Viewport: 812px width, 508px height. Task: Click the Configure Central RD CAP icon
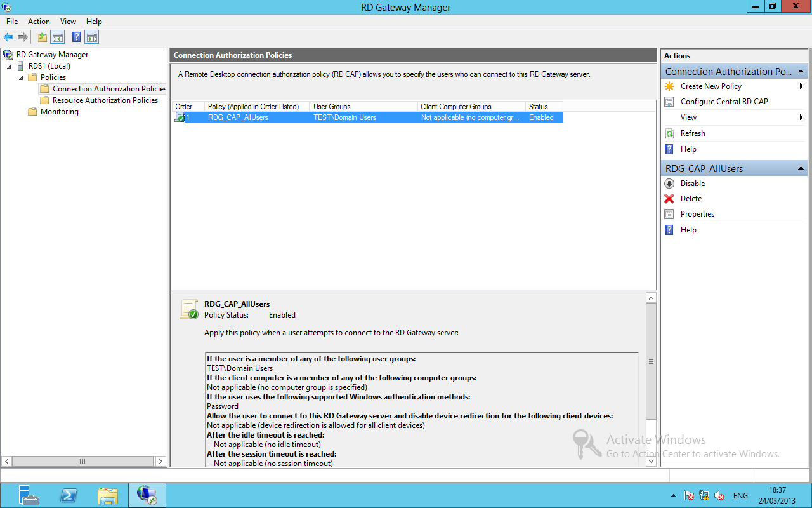coord(669,102)
